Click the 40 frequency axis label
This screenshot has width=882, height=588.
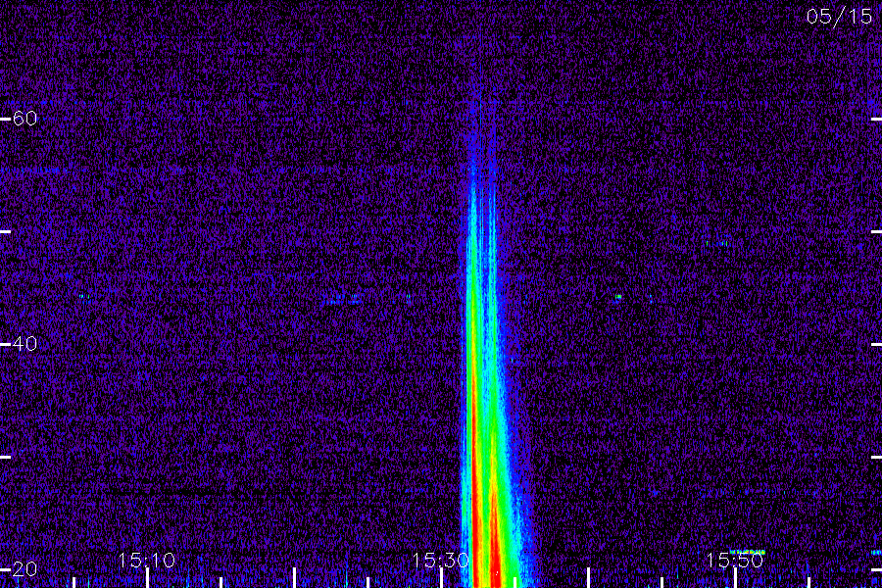[x=24, y=343]
